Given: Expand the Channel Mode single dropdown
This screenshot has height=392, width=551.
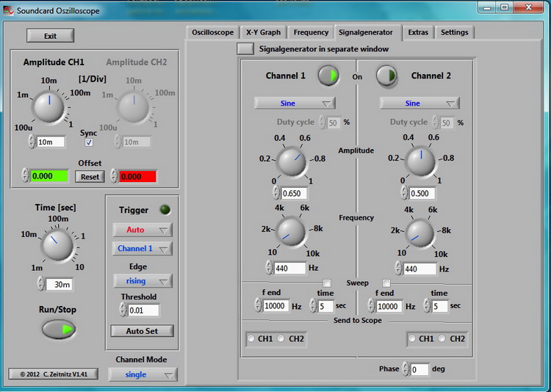Looking at the screenshot, I should pos(143,374).
